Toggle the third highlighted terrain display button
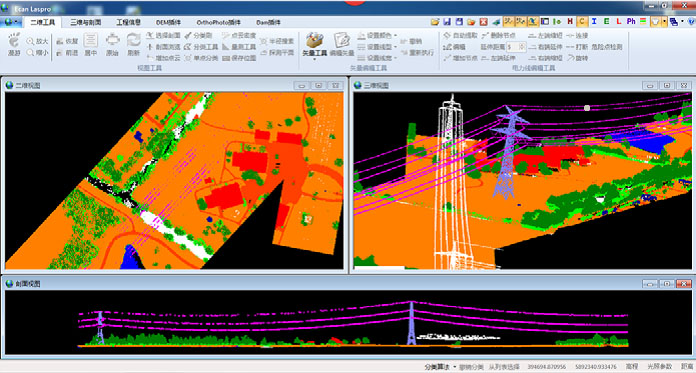This screenshot has height=373, width=696. (x=533, y=21)
